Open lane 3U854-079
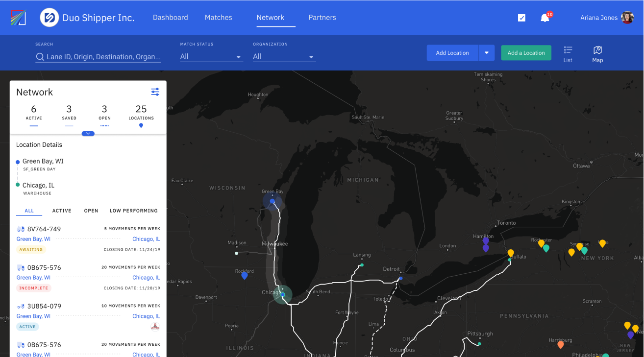The width and height of the screenshot is (644, 357). click(x=44, y=306)
